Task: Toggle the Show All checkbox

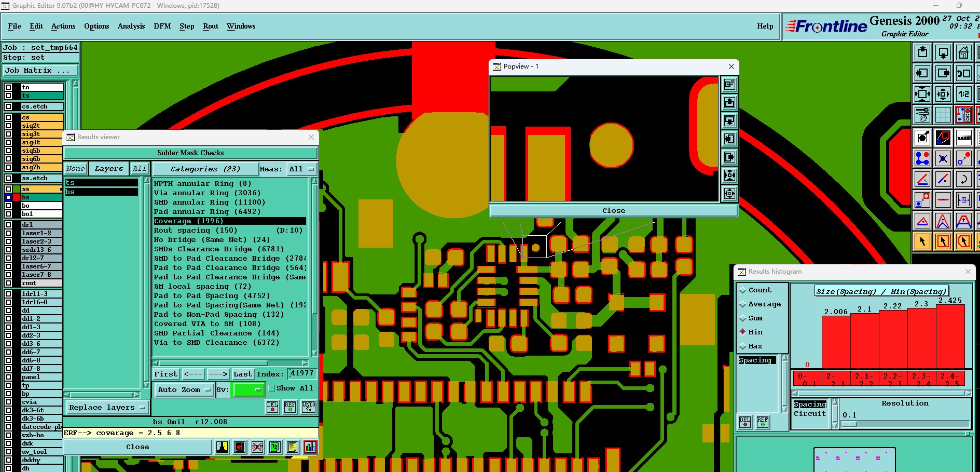Action: point(271,388)
